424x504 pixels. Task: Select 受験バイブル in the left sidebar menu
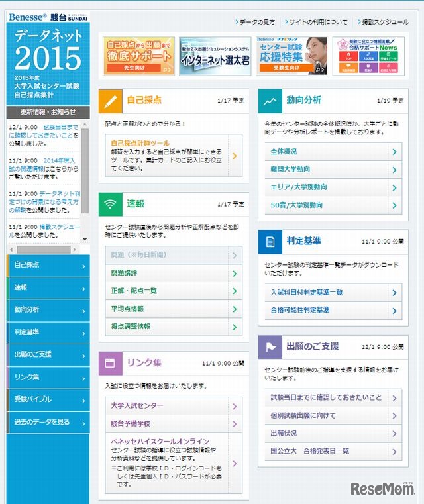(x=48, y=400)
